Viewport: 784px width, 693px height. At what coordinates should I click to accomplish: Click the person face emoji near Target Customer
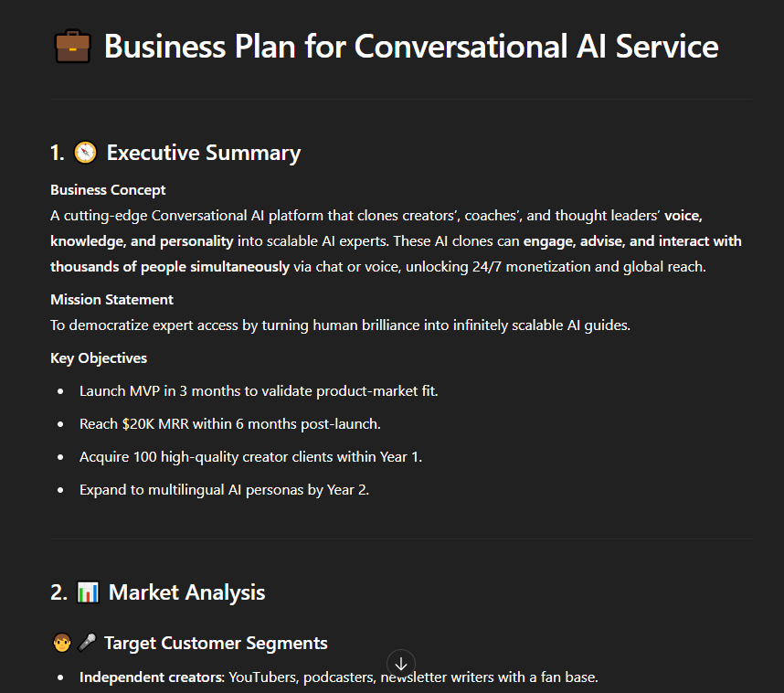(62, 643)
